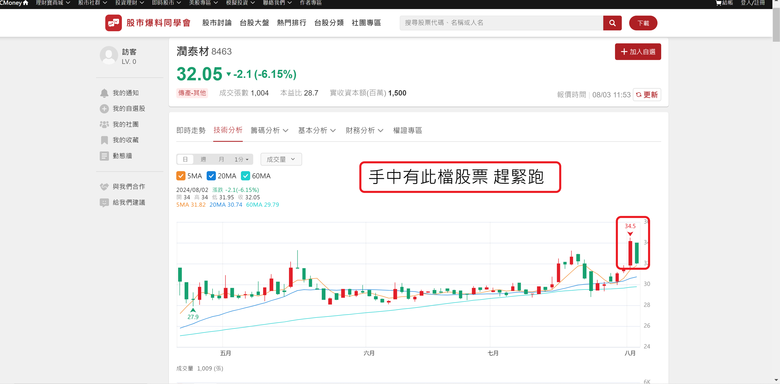
Task: Click the red search magnifier button
Action: [612, 23]
